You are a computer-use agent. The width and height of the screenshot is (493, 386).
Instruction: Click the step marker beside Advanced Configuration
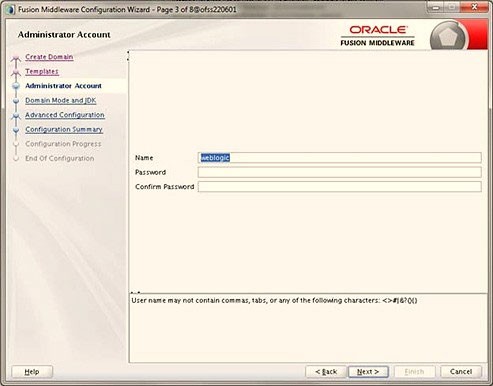tap(16, 116)
